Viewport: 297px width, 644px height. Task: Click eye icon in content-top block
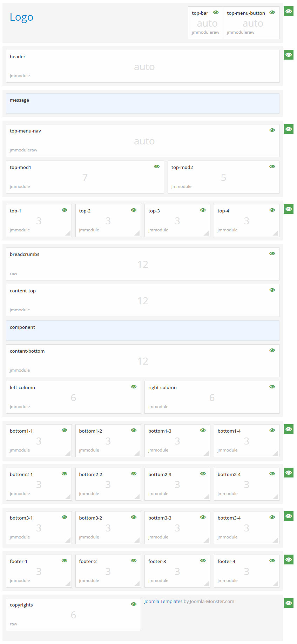click(272, 290)
